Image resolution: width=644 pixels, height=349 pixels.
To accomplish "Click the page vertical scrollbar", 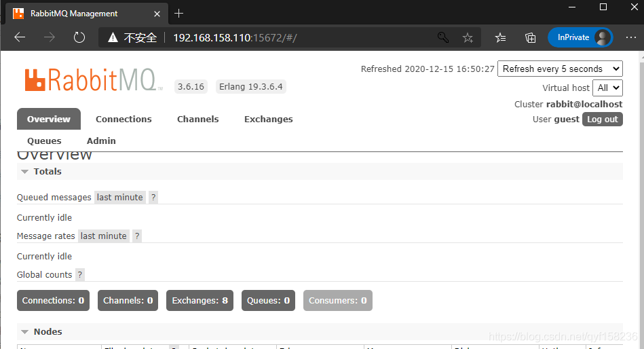I will click(x=641, y=200).
